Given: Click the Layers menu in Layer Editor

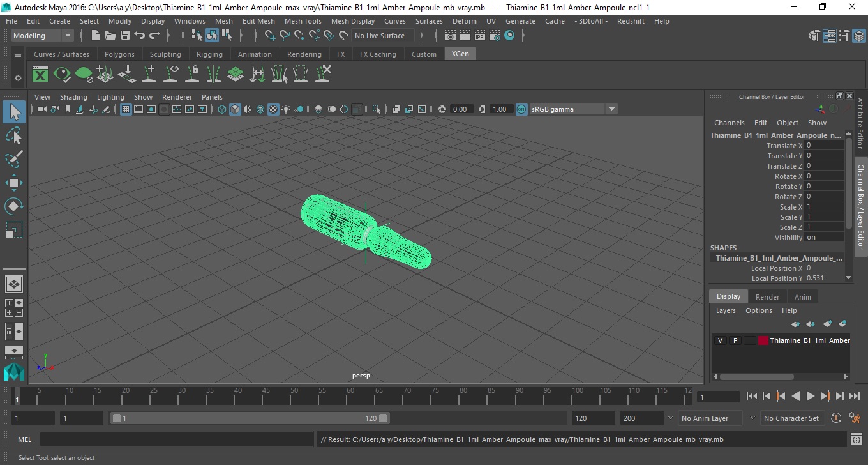Looking at the screenshot, I should click(726, 310).
